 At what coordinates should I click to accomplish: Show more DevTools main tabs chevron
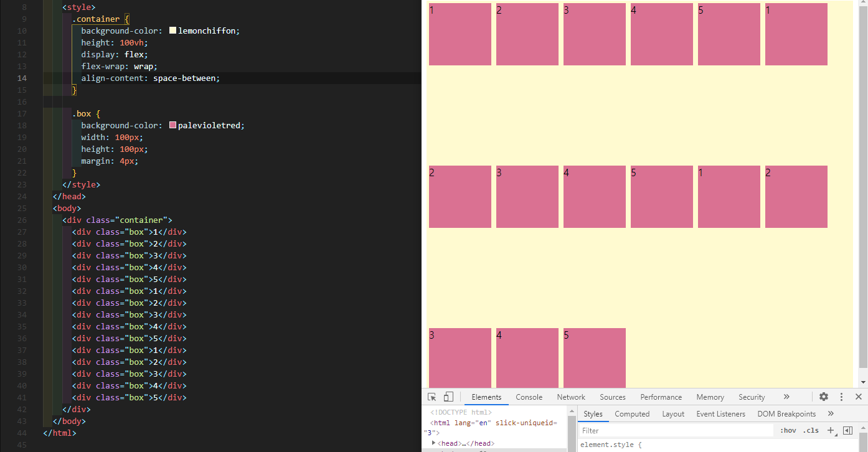coord(786,397)
